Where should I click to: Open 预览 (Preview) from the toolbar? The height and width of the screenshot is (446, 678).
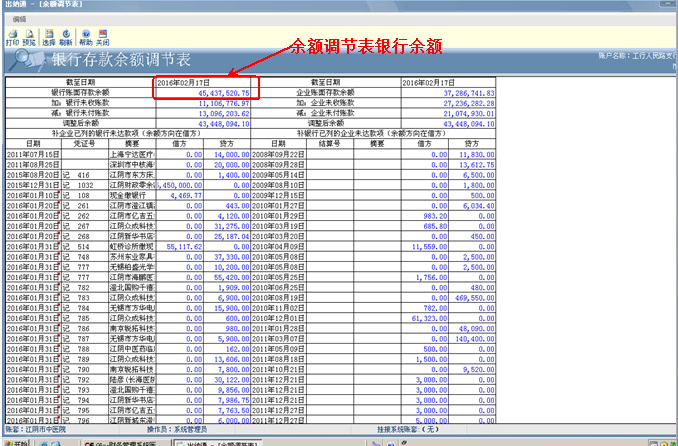(29, 38)
